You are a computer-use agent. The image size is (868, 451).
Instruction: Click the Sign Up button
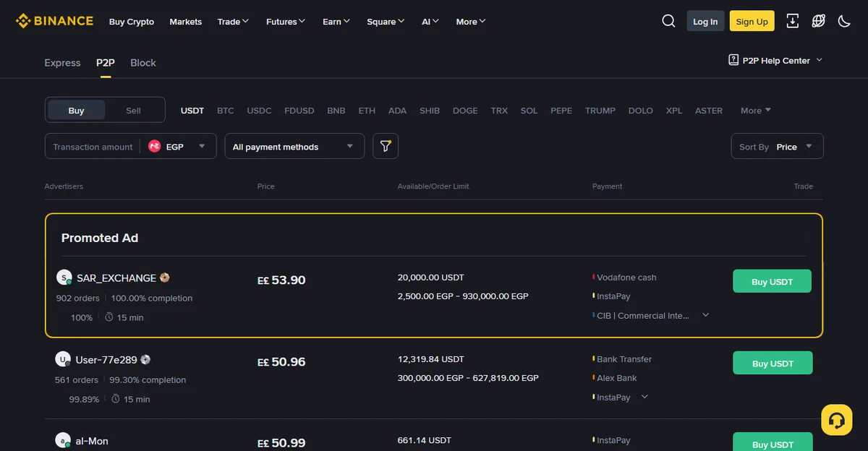(x=752, y=21)
